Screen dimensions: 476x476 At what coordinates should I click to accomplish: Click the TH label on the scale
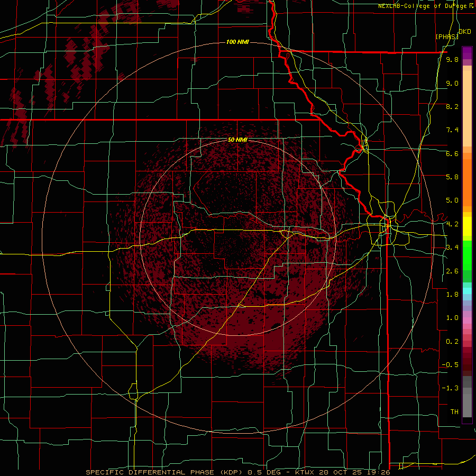(x=454, y=412)
